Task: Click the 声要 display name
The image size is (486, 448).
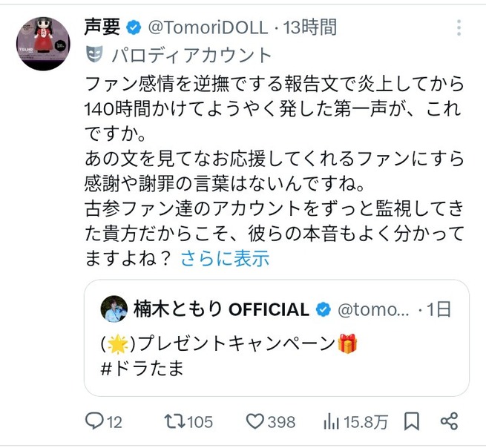Action: point(102,28)
